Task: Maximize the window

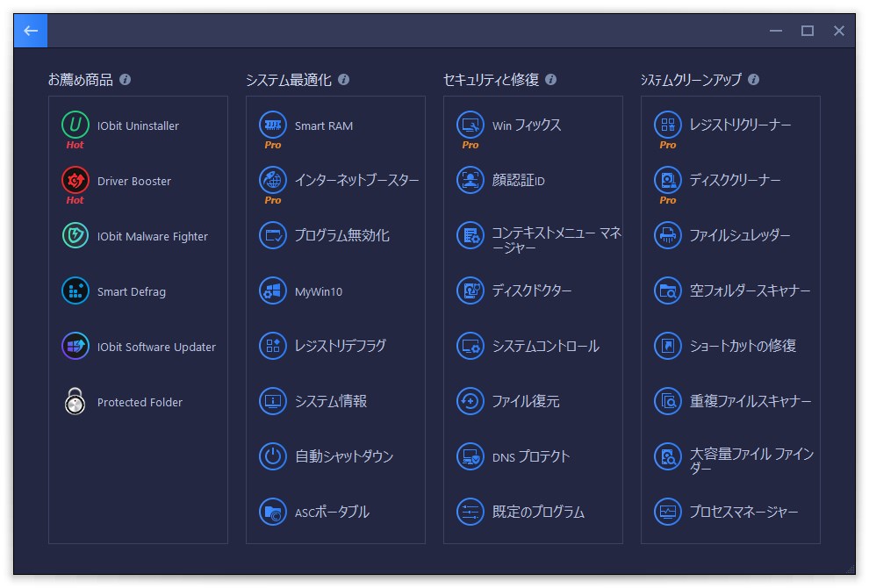Action: pos(808,31)
